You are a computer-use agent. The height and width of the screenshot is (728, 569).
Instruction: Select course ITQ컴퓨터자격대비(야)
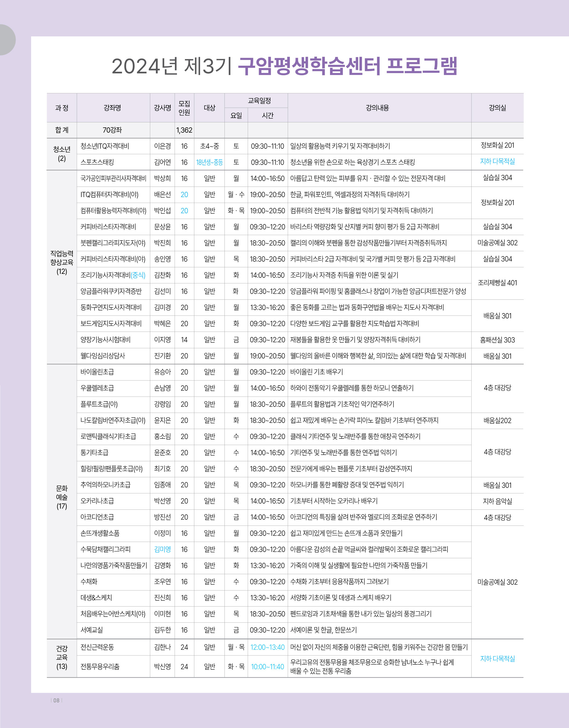(110, 195)
